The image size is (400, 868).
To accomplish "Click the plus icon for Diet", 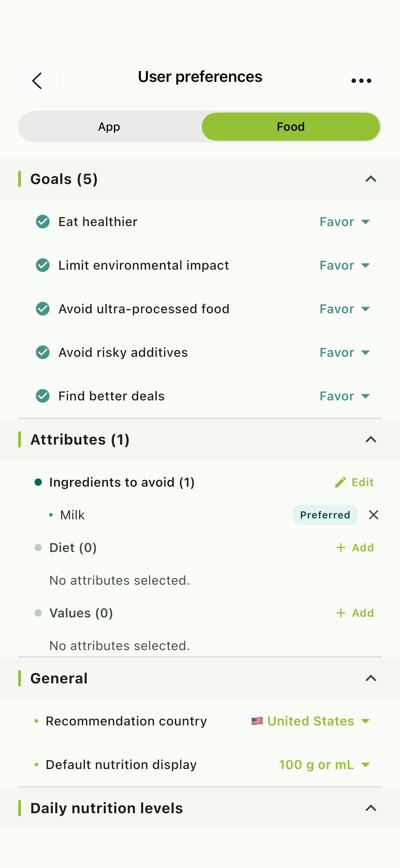I will click(341, 547).
